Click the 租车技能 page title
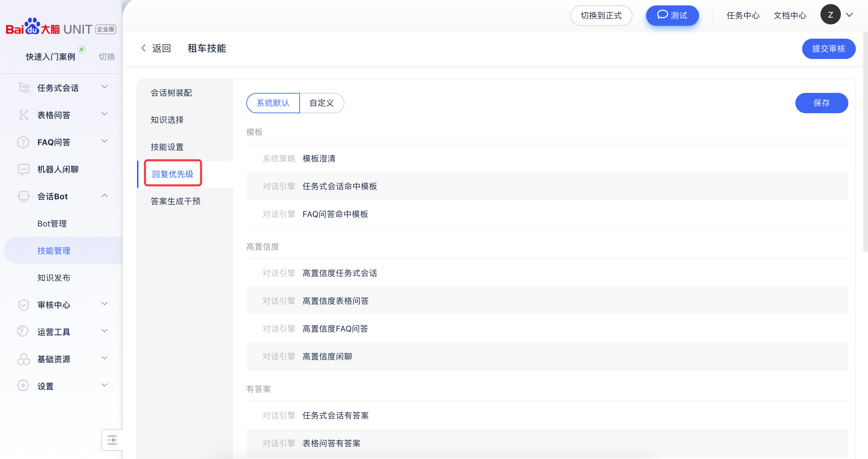Image resolution: width=868 pixels, height=459 pixels. 207,48
